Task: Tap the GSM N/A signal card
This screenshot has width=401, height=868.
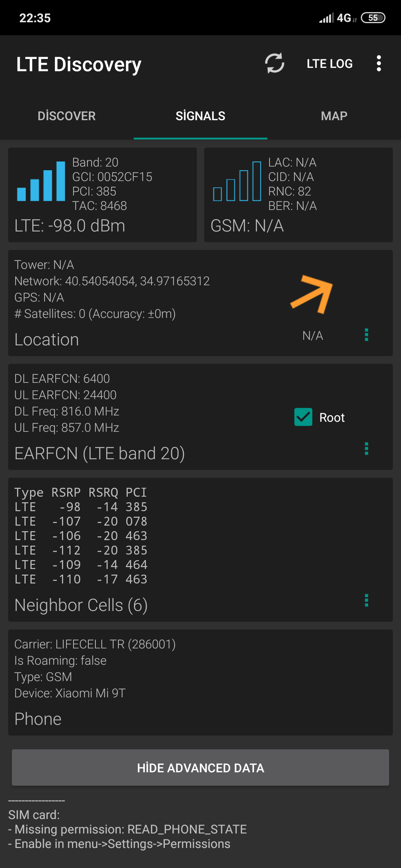Action: click(299, 195)
